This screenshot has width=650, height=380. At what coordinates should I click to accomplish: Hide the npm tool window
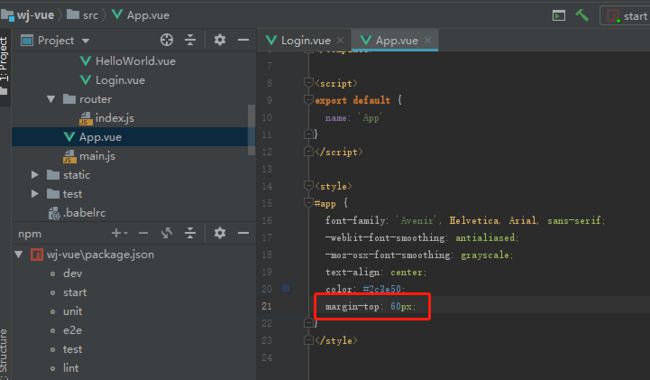coord(243,233)
